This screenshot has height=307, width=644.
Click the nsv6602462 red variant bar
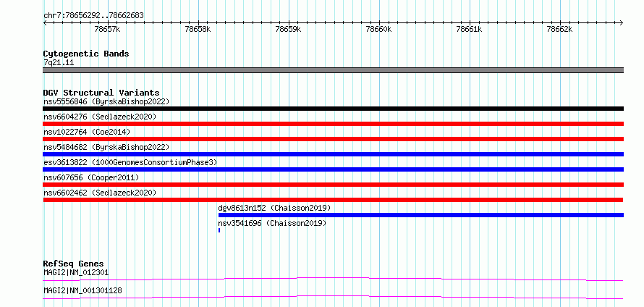[333, 200]
